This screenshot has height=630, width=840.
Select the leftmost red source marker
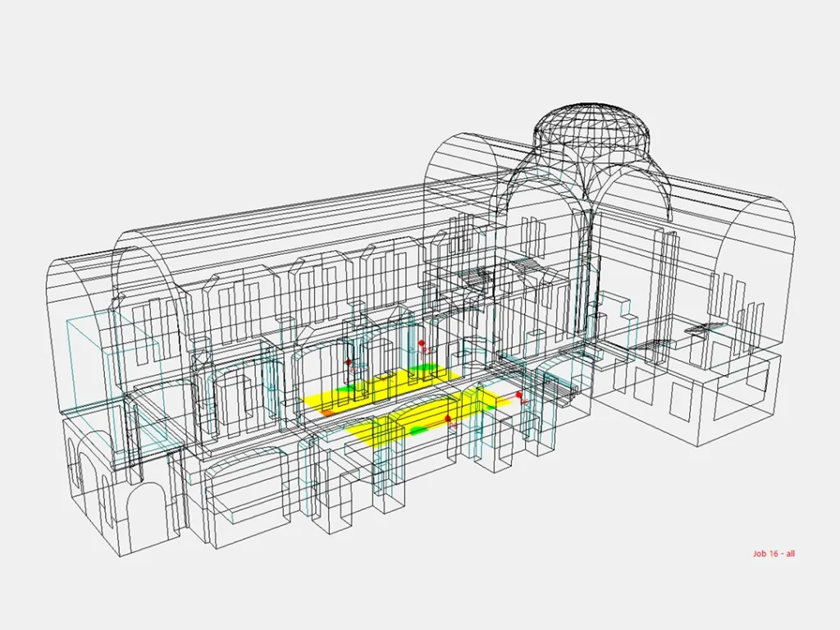348,361
